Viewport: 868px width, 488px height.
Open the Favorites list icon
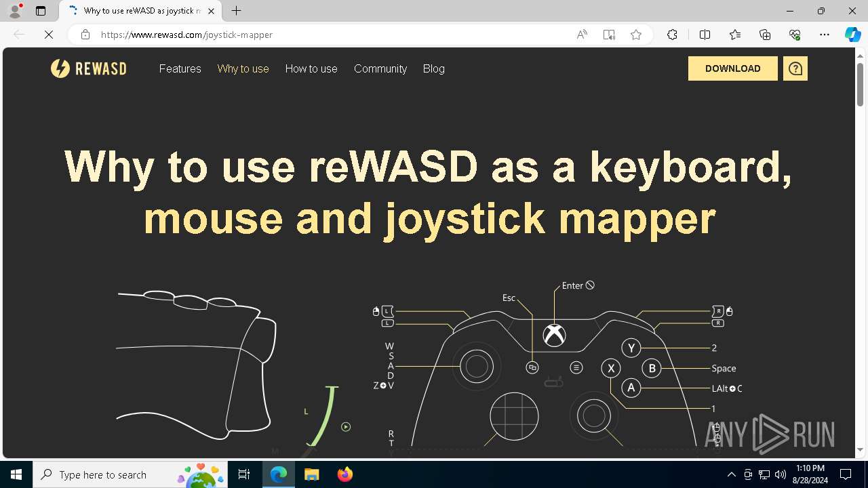point(735,35)
